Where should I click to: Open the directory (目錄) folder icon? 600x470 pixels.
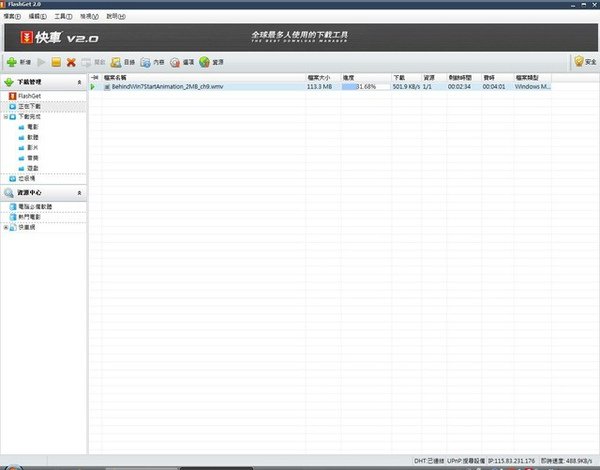(116, 62)
